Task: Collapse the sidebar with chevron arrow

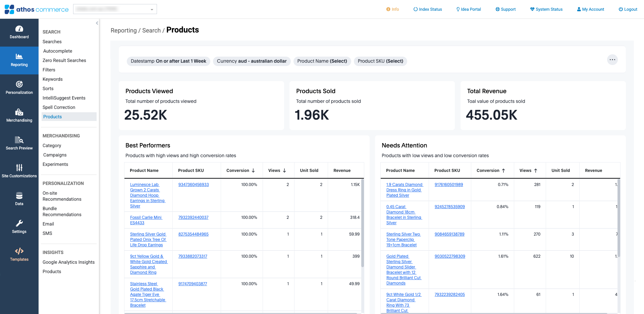Action: pyautogui.click(x=97, y=23)
